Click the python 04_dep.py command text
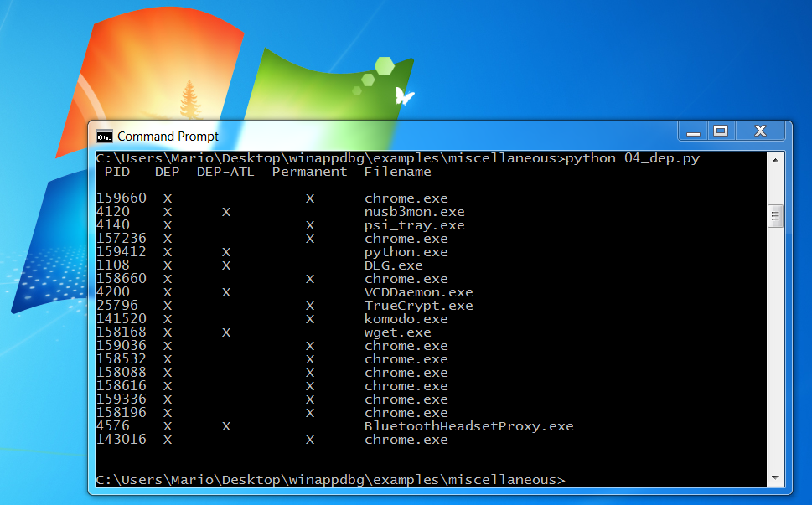Screen dimensions: 812x505 coord(633,159)
